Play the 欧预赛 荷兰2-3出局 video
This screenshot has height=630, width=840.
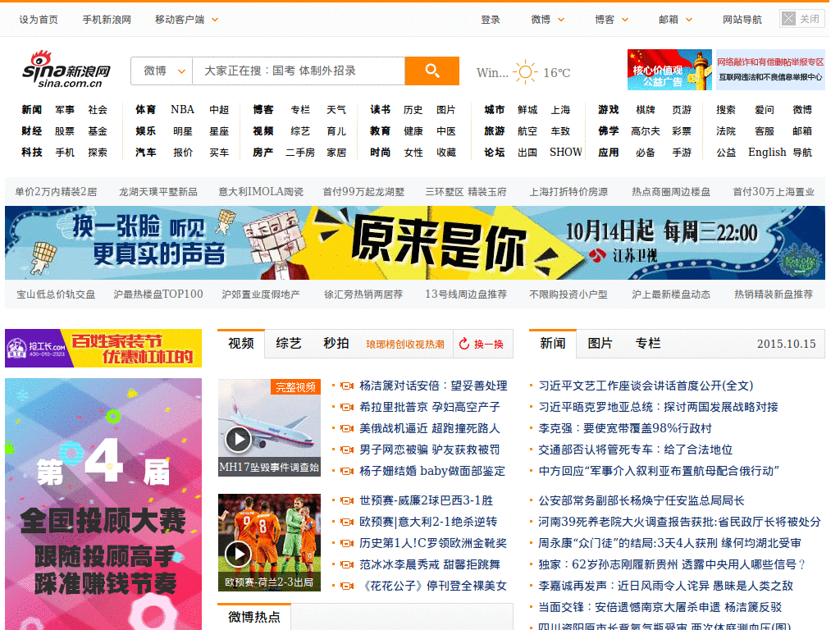[x=269, y=542]
